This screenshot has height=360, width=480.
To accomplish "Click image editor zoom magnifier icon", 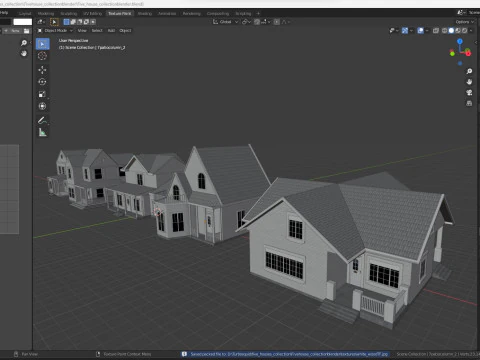I will click(x=24, y=43).
